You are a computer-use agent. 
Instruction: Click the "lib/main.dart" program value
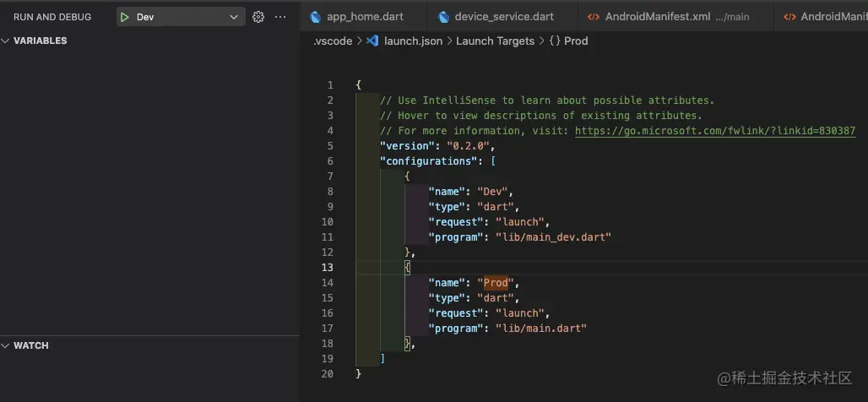click(541, 329)
